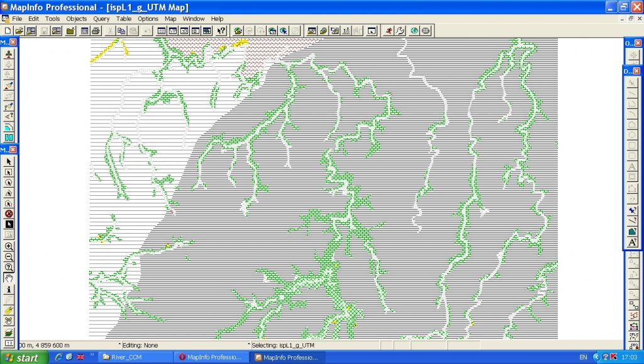The height and width of the screenshot is (364, 644).
Task: Open the Region Style tool
Action: (633, 232)
